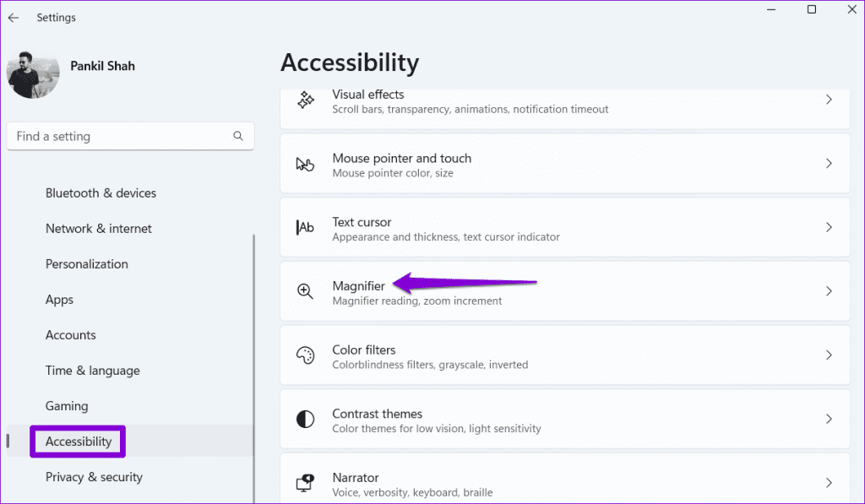The image size is (865, 504).
Task: Switch to Privacy & security section
Action: (94, 477)
